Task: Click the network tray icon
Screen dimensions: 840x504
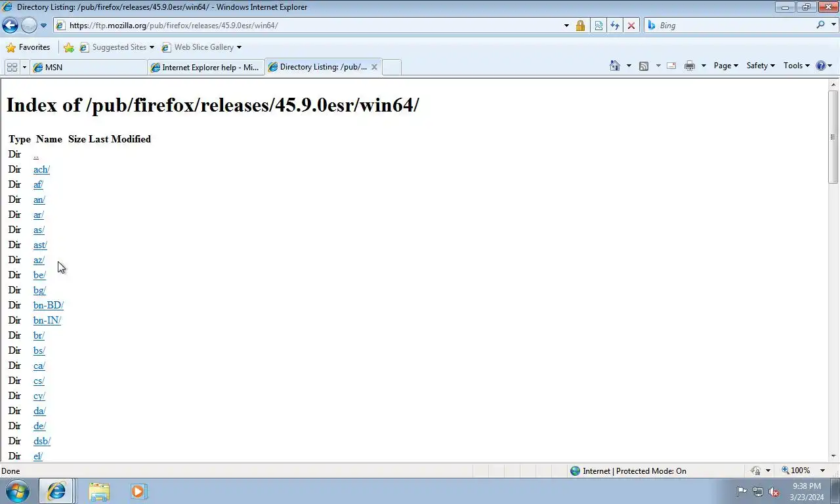Action: (x=758, y=492)
